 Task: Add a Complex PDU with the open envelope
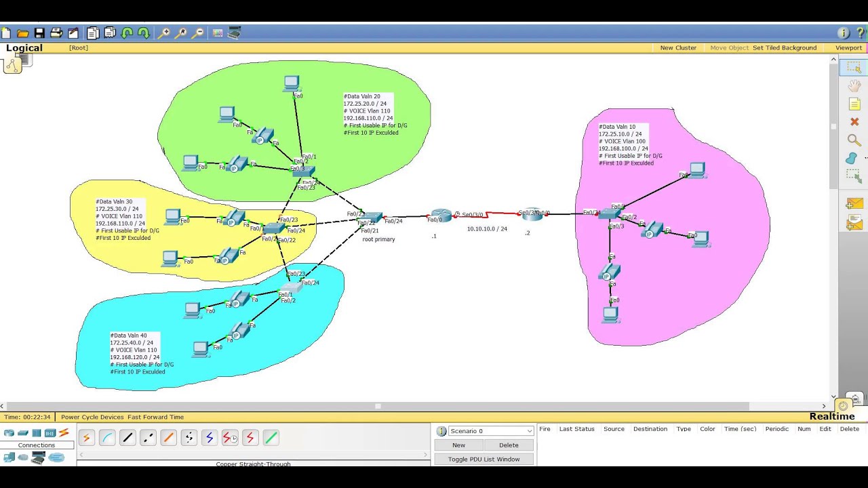854,222
